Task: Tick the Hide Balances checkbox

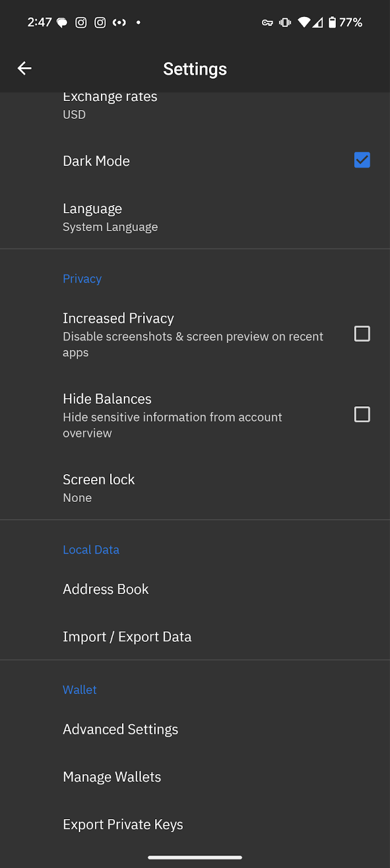Action: tap(362, 414)
